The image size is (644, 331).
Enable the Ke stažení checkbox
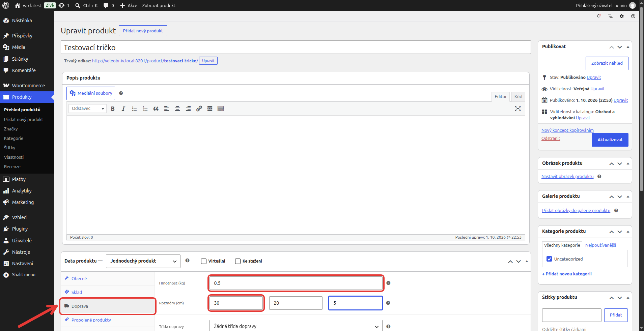tap(238, 261)
